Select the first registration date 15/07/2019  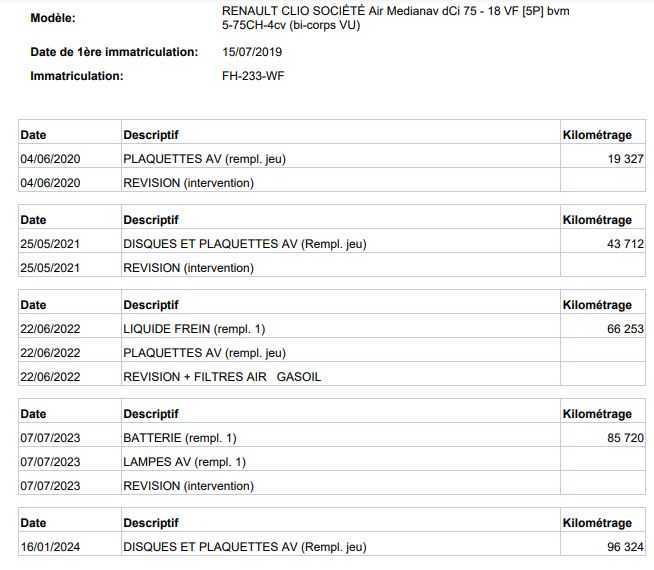point(254,52)
